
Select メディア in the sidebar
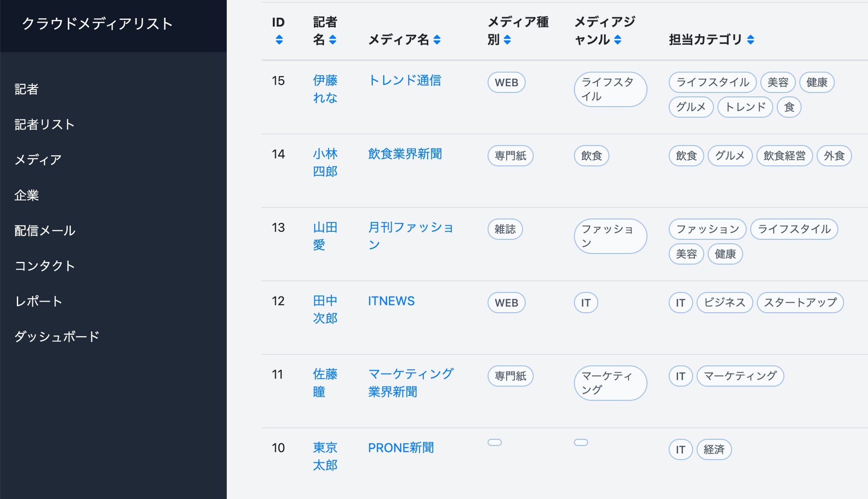pos(38,160)
